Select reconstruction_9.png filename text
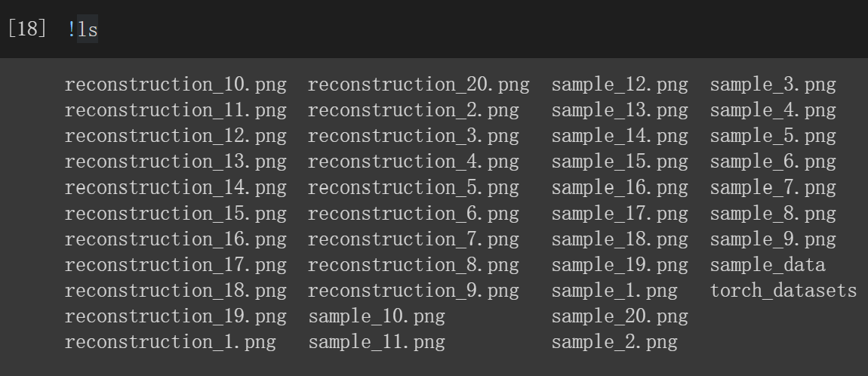Screen dimensions: 868x376 tap(413, 291)
